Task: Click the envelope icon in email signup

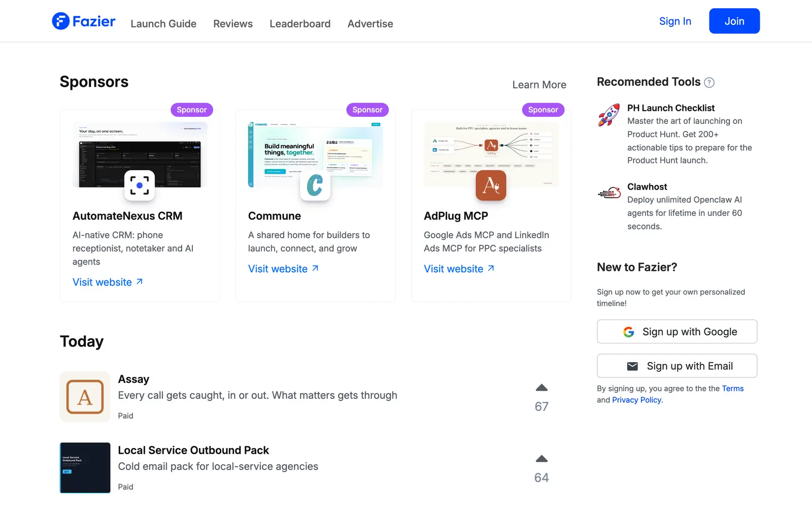Action: pyautogui.click(x=632, y=366)
